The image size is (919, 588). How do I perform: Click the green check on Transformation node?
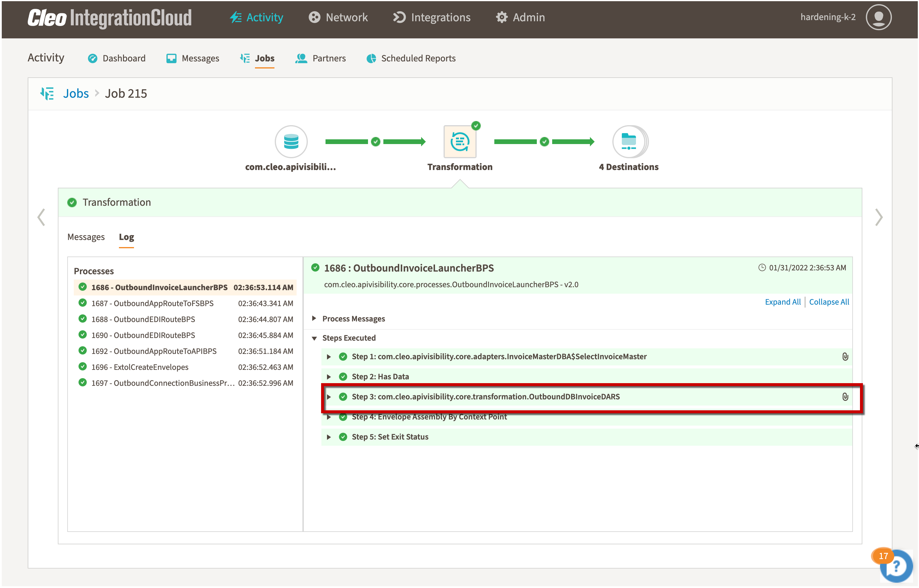pos(476,126)
